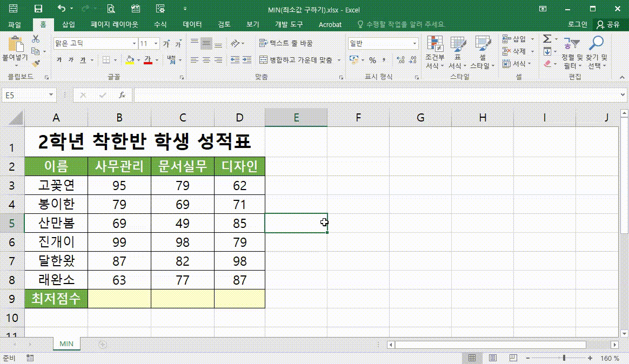Screen dimensions: 629x364
Task: Click the Cut scissors icon
Action: (x=36, y=39)
